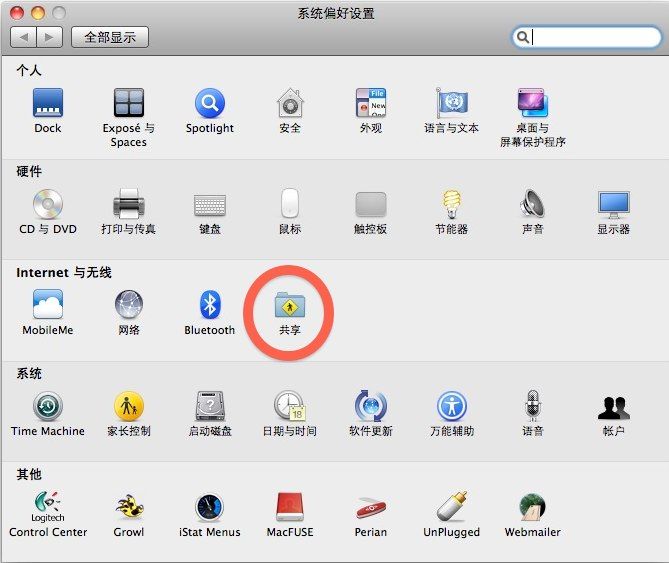
Task: Click the back navigation arrow button
Action: [x=24, y=37]
